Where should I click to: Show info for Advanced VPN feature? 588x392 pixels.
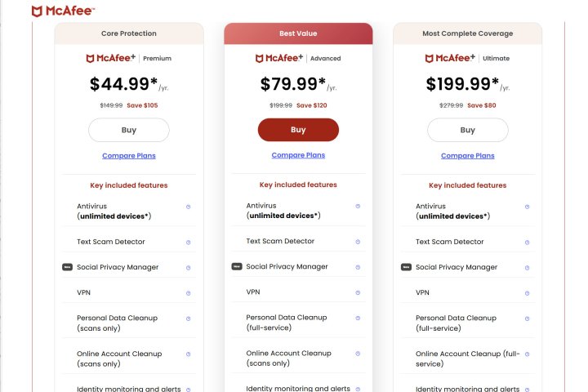(358, 292)
